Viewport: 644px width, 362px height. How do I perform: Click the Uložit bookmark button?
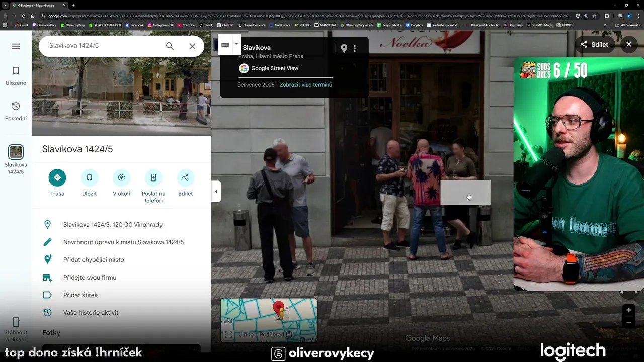89,183
